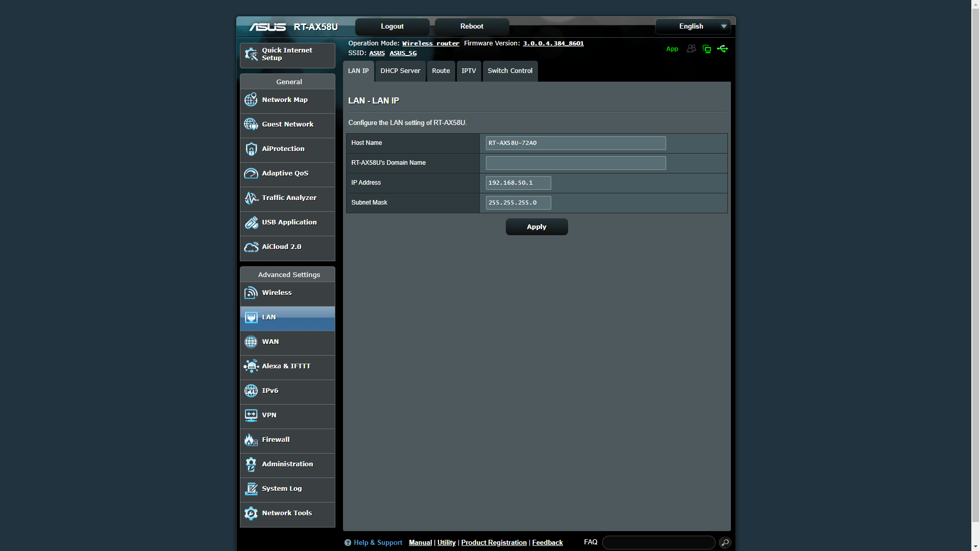This screenshot has height=551, width=980.
Task: Click the USB status icon at top right
Action: point(722,49)
